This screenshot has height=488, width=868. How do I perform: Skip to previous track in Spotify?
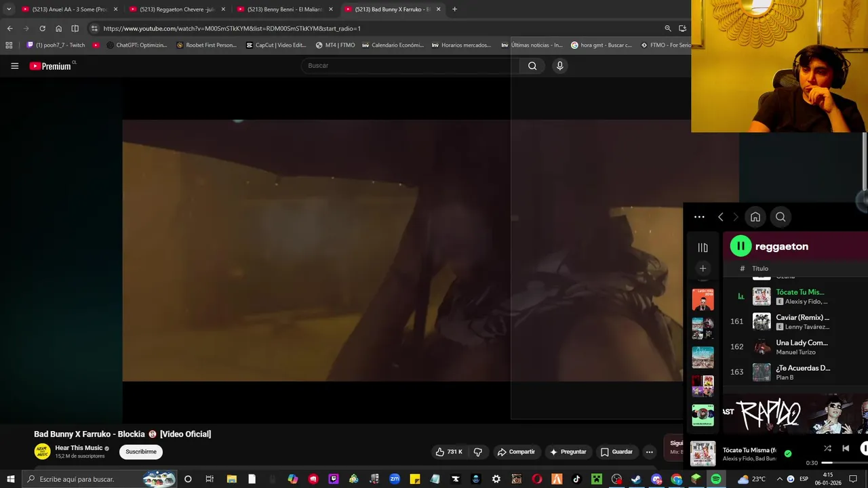pos(846,448)
